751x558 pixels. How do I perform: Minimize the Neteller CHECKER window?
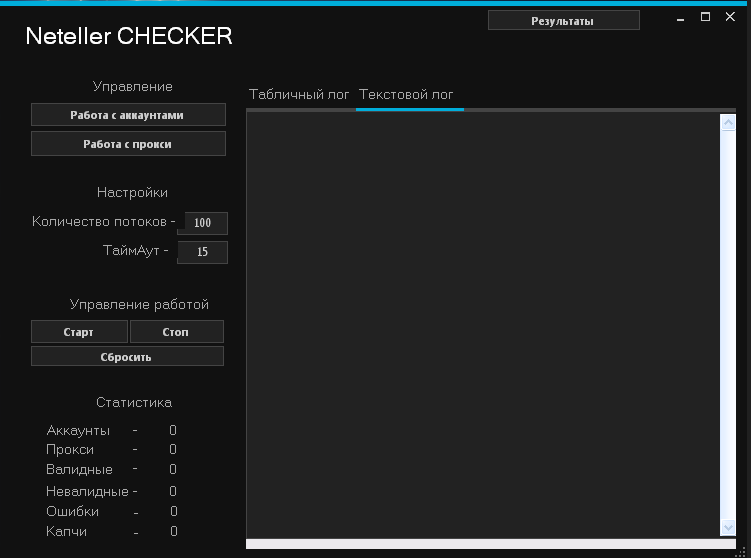[x=681, y=18]
